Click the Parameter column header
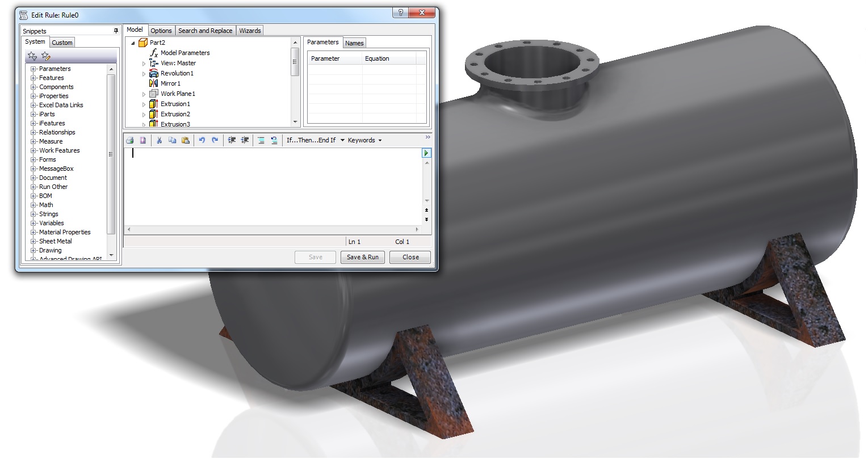Image resolution: width=868 pixels, height=459 pixels. (335, 58)
